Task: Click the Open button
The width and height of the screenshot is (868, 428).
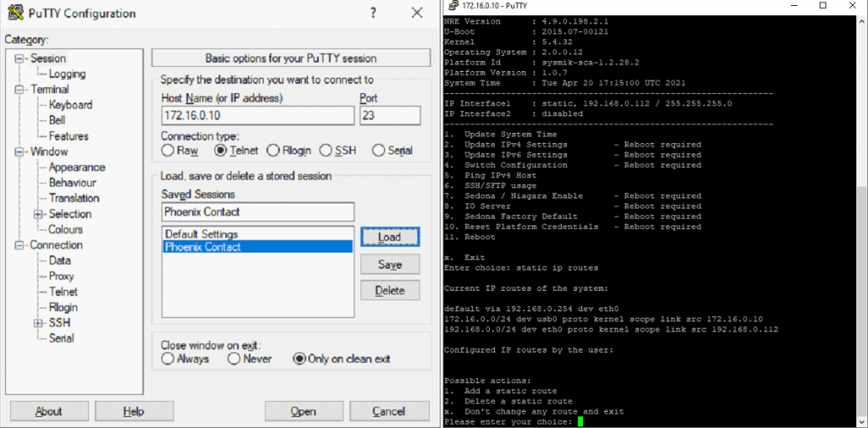Action: (x=303, y=412)
